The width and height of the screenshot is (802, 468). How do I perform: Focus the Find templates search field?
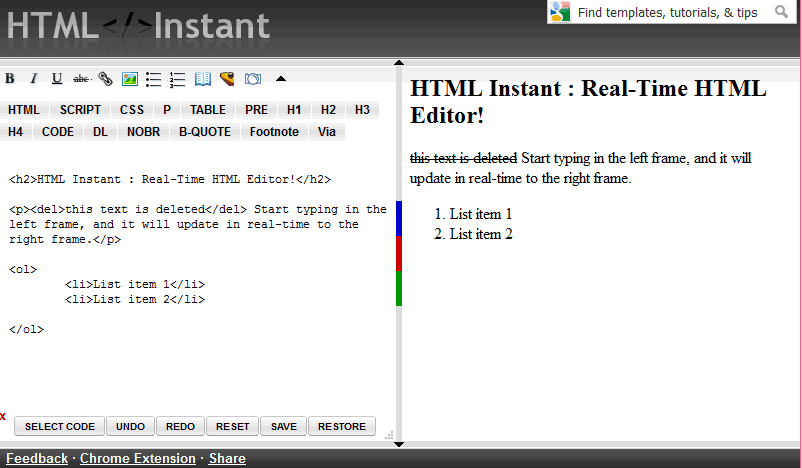[x=667, y=12]
